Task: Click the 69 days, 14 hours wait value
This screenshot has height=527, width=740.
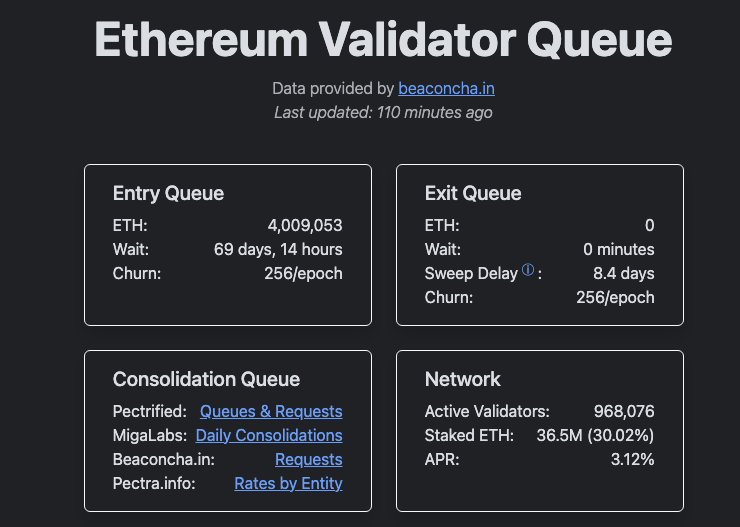Action: pos(278,249)
